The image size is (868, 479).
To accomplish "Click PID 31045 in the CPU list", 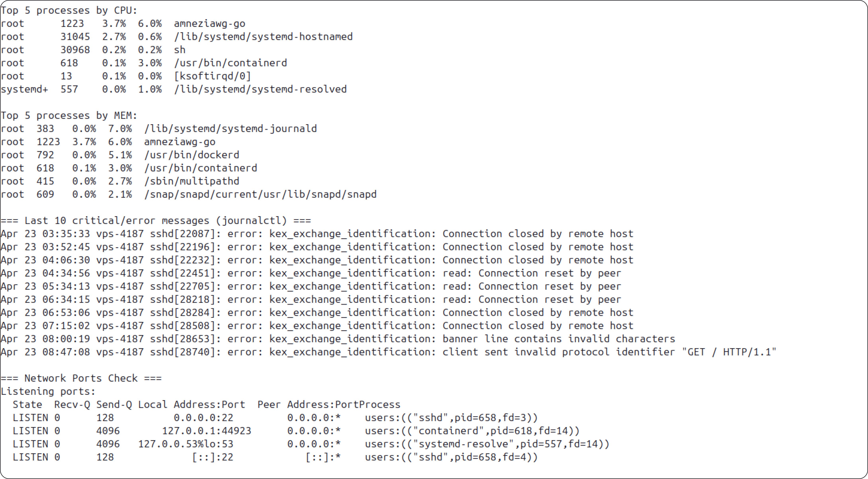I will coord(75,37).
